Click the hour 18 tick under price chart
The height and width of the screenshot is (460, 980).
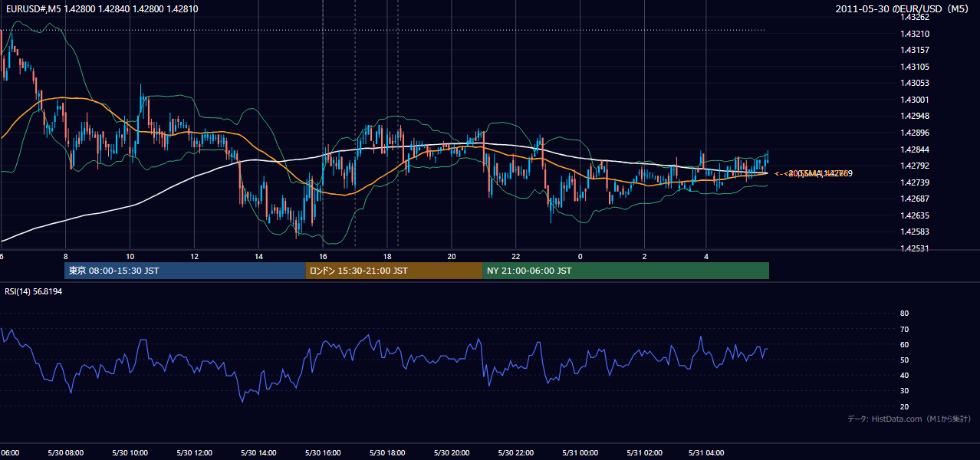tap(387, 256)
